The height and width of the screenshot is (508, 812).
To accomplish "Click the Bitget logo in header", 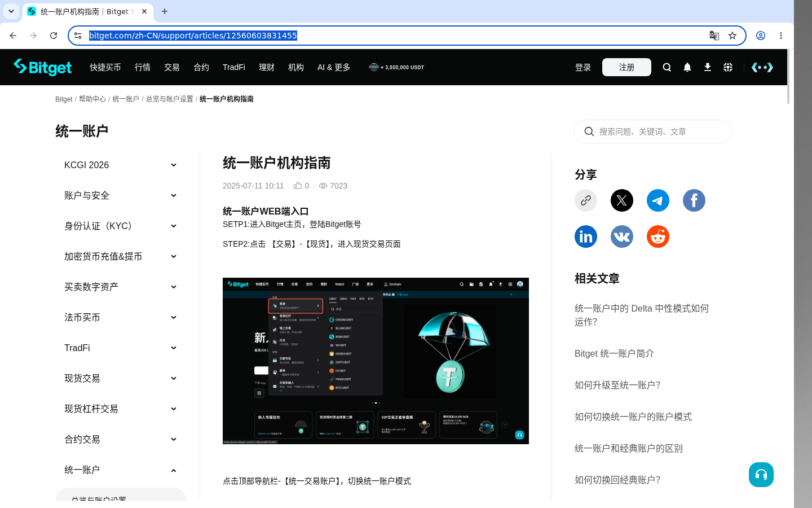I will coord(43,67).
